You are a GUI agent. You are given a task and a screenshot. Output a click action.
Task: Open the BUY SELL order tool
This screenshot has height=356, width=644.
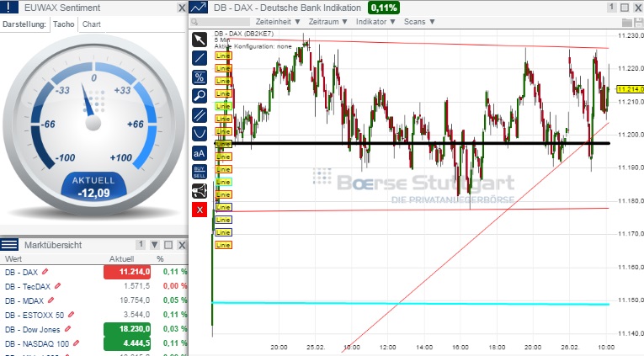click(x=200, y=172)
